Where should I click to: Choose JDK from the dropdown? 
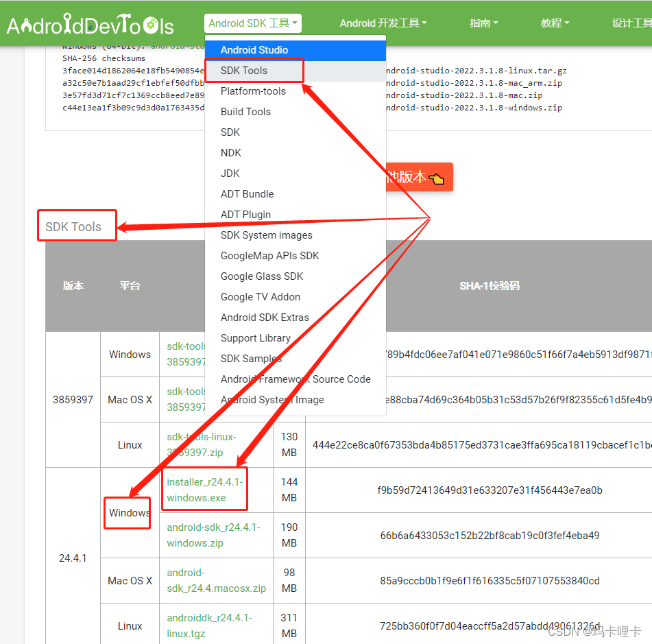pyautogui.click(x=295, y=174)
